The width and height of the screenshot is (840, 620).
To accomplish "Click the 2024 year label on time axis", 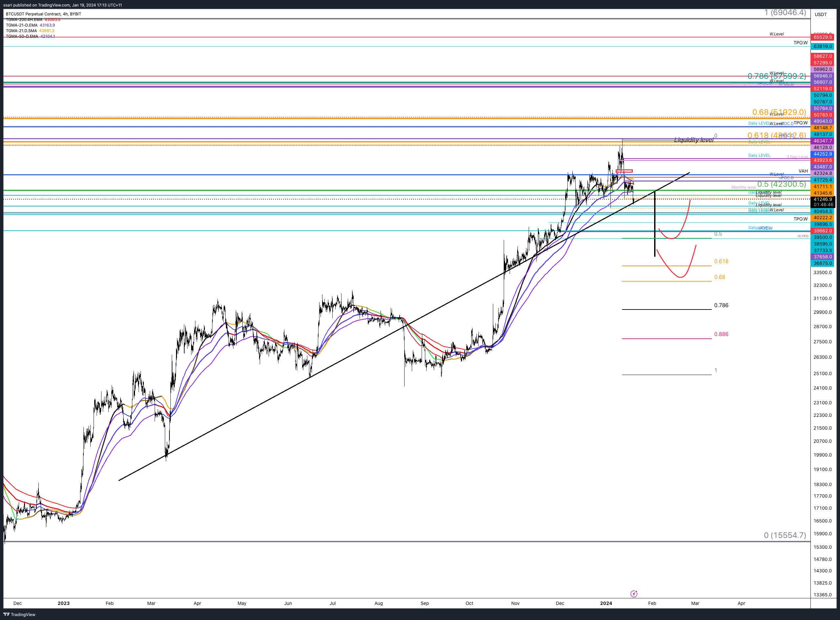I will click(x=606, y=604).
